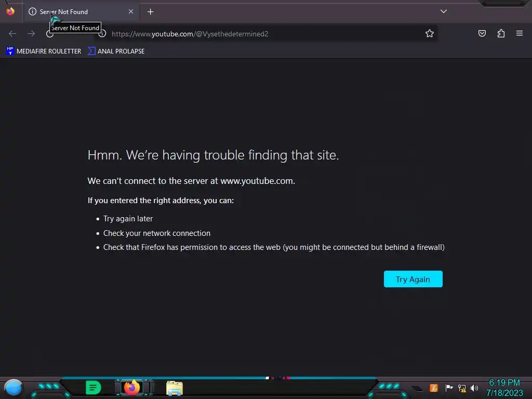Click 'Try again later' bullet text

pos(128,219)
